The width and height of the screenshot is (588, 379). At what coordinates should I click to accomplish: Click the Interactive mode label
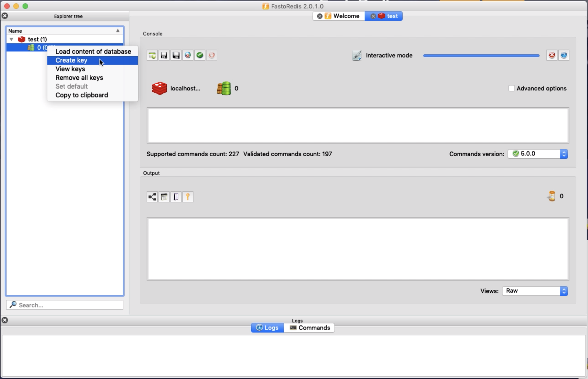[x=389, y=55]
